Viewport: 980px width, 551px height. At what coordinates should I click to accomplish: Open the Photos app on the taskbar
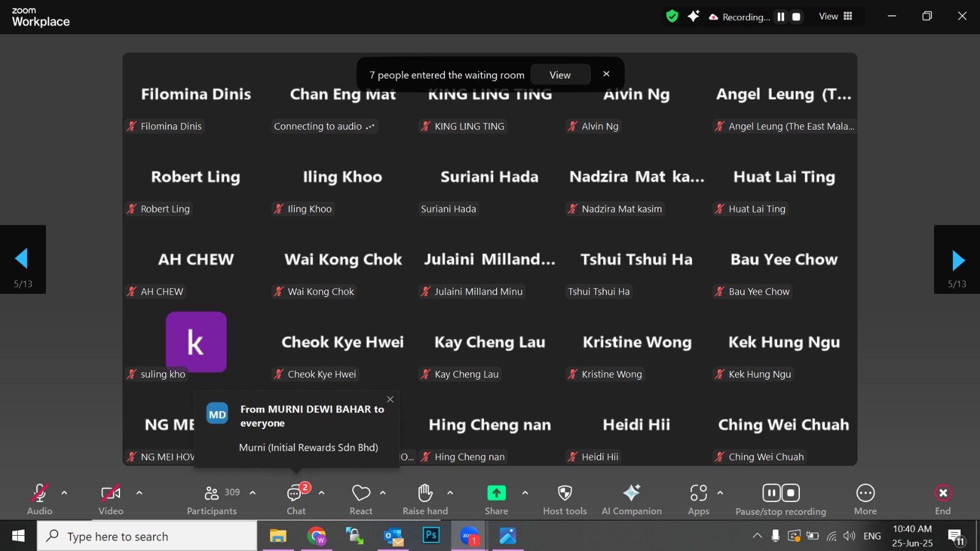(x=508, y=536)
